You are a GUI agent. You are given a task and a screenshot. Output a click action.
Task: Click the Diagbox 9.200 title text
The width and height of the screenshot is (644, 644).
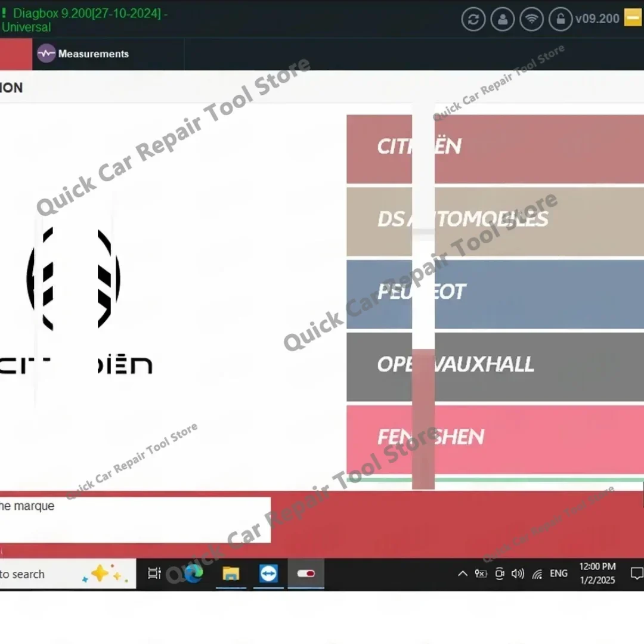[x=84, y=20]
